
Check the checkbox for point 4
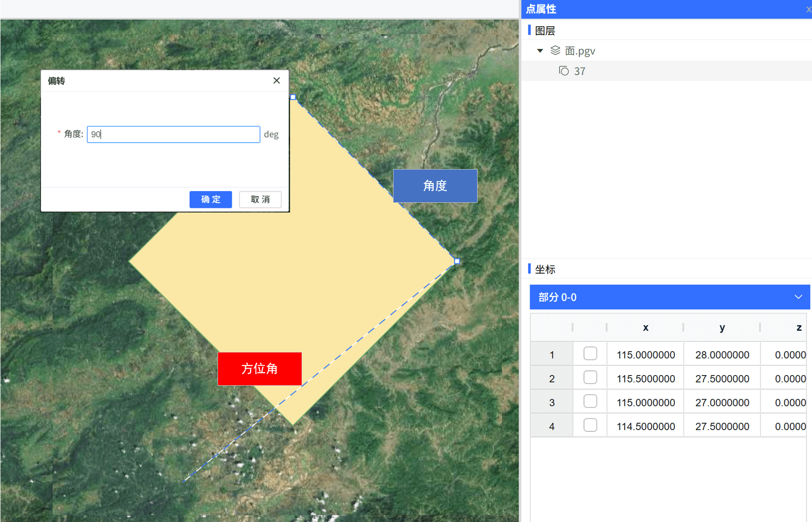[x=590, y=425]
